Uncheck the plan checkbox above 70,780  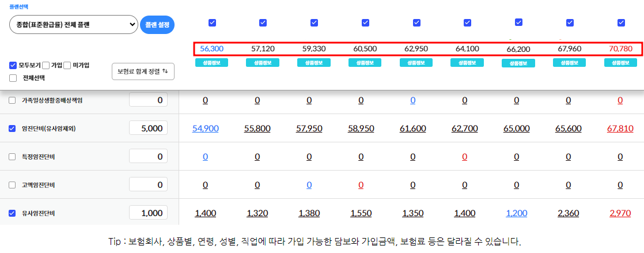[x=621, y=22]
